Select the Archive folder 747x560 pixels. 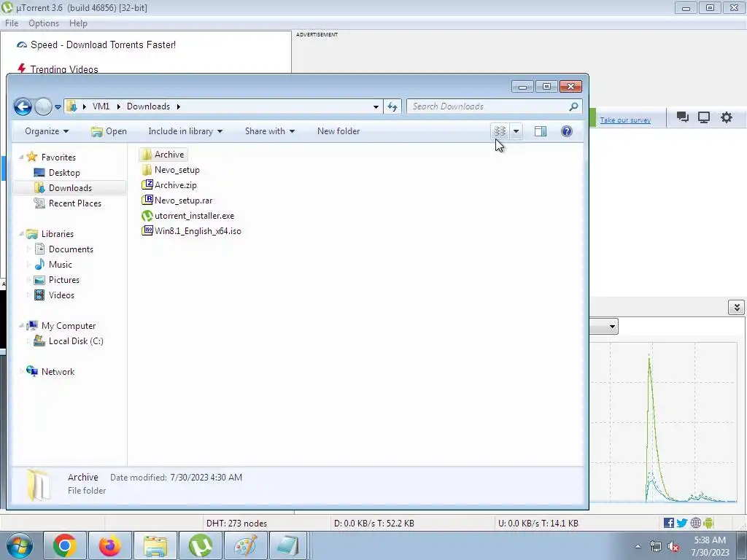(163, 155)
